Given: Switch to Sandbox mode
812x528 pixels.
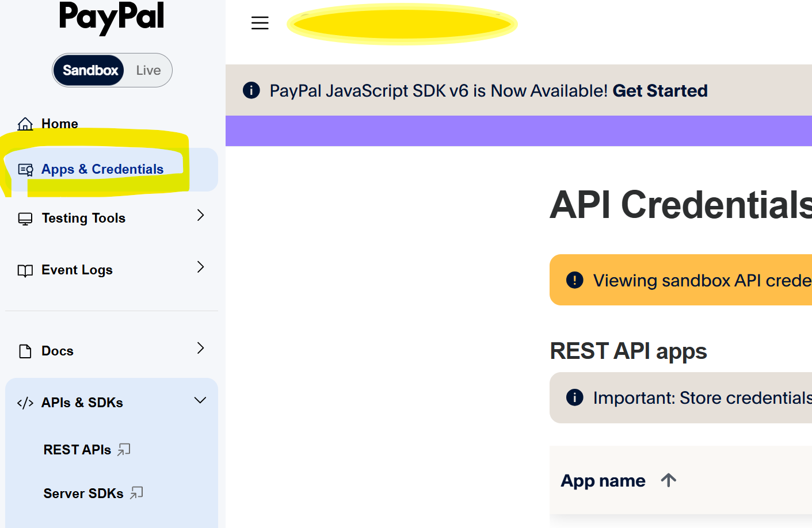Looking at the screenshot, I should (x=90, y=70).
